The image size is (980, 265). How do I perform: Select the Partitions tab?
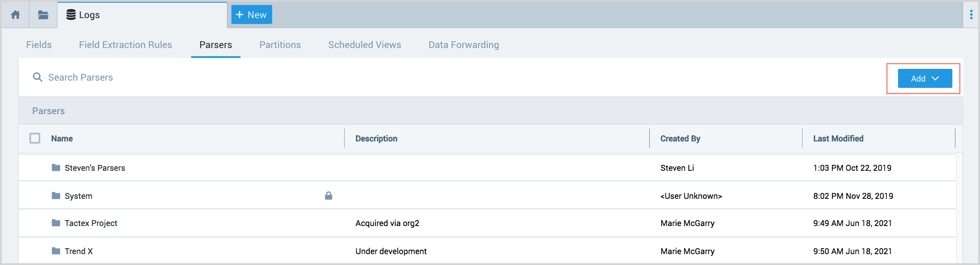click(x=280, y=45)
